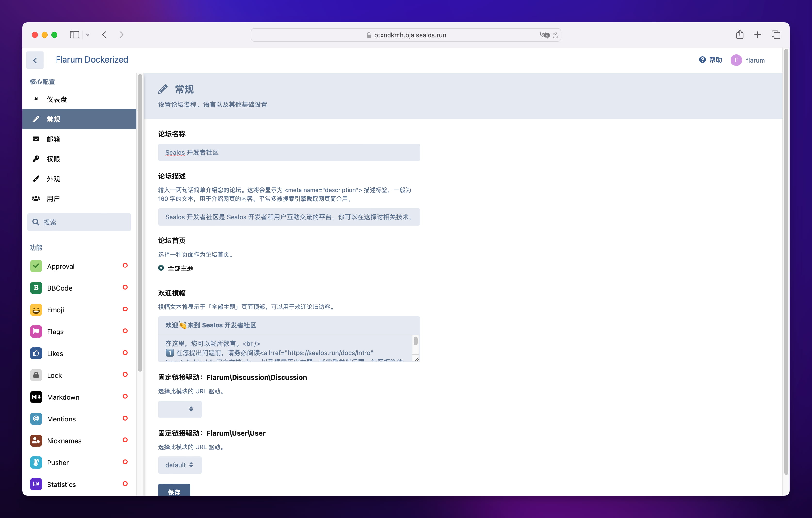The height and width of the screenshot is (518, 812).
Task: Open 外观 appearance page
Action: click(79, 179)
